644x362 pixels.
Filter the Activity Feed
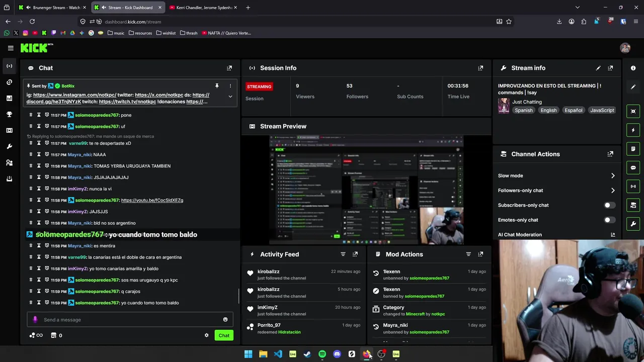(343, 254)
